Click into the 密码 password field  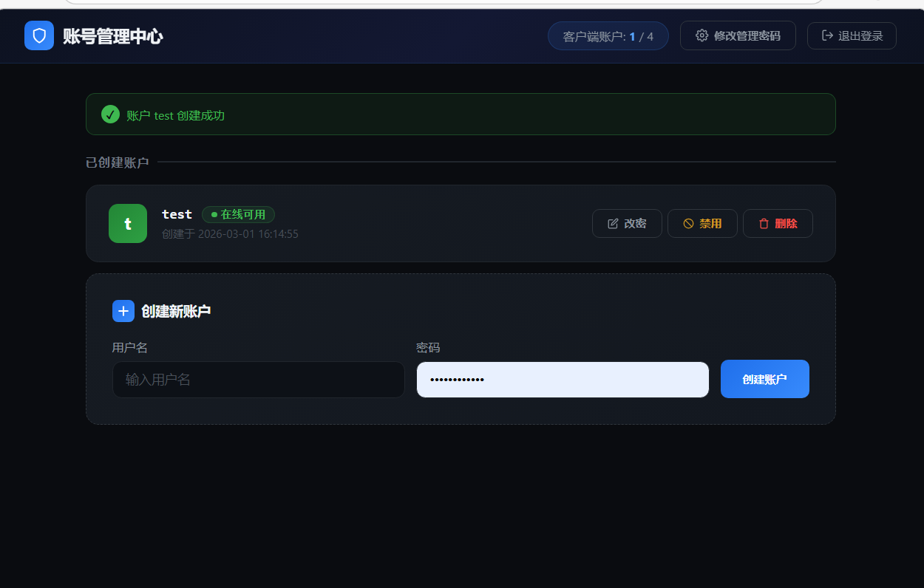coord(562,380)
